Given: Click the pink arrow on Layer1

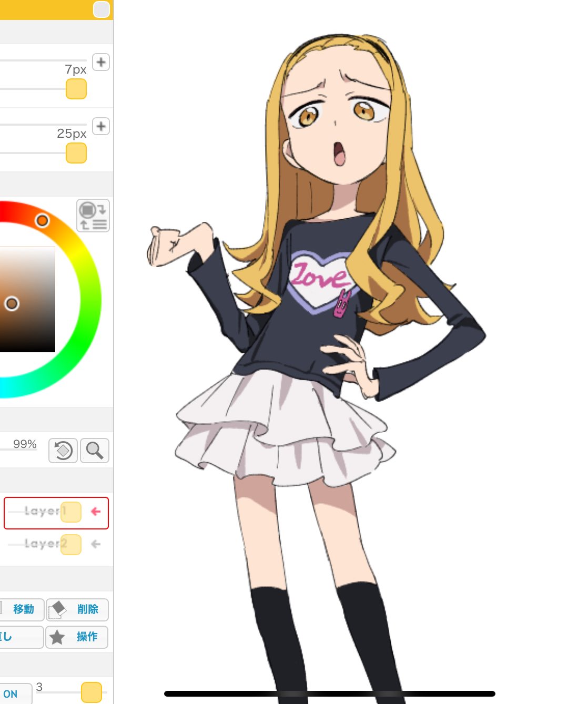Looking at the screenshot, I should pos(96,511).
